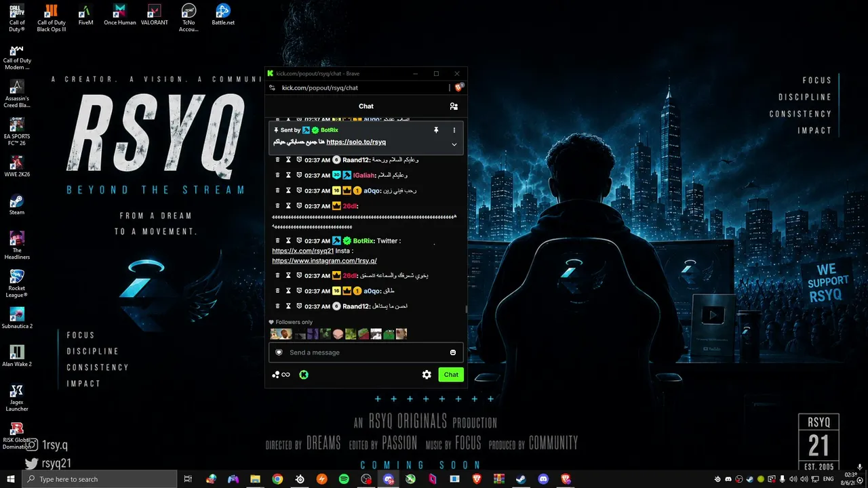The width and height of the screenshot is (868, 488).
Task: Open the Call of Duty Black Ops III shortcut
Action: click(x=52, y=18)
